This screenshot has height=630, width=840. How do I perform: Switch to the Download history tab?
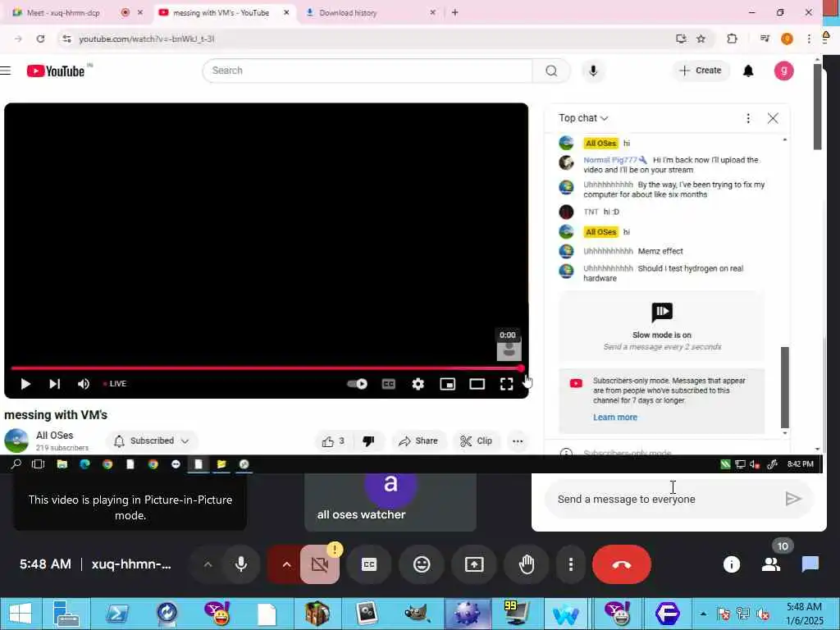coord(348,12)
